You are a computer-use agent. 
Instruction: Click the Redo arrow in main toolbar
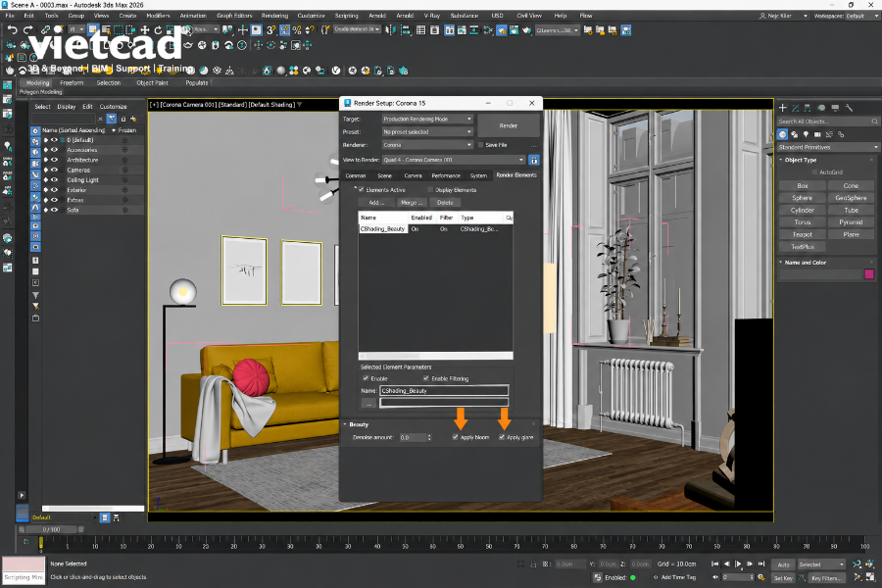click(x=27, y=29)
